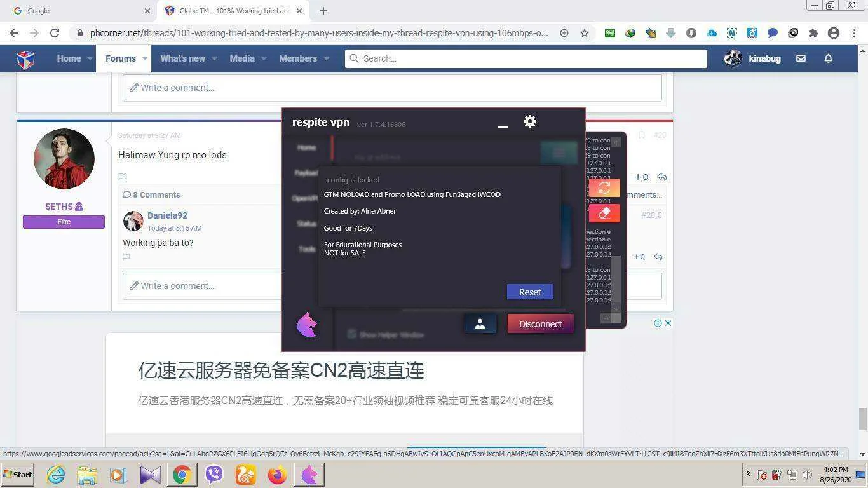Open the alerts bell icon
Image resolution: width=868 pixels, height=488 pixels.
tap(828, 58)
